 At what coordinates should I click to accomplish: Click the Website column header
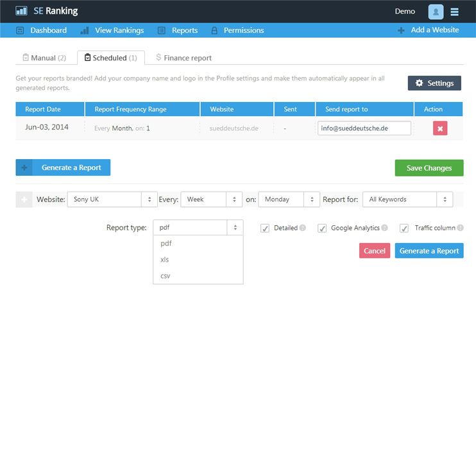coord(237,109)
